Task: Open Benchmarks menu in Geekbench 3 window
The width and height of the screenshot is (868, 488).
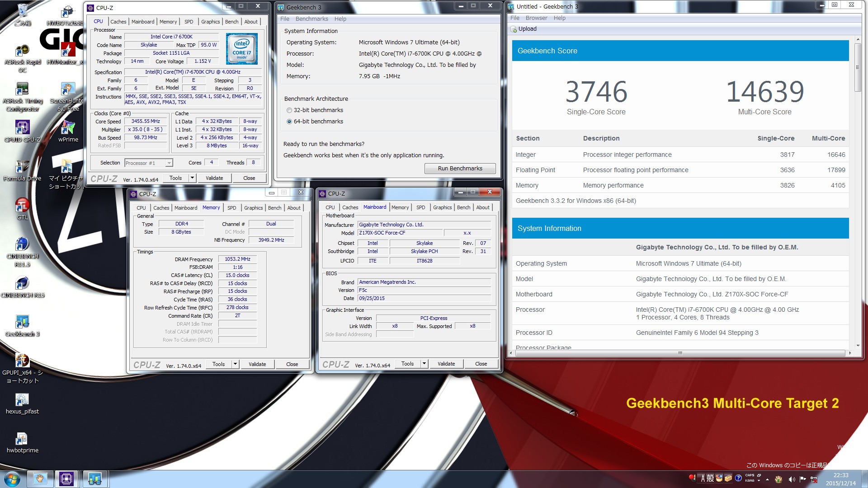Action: point(312,19)
